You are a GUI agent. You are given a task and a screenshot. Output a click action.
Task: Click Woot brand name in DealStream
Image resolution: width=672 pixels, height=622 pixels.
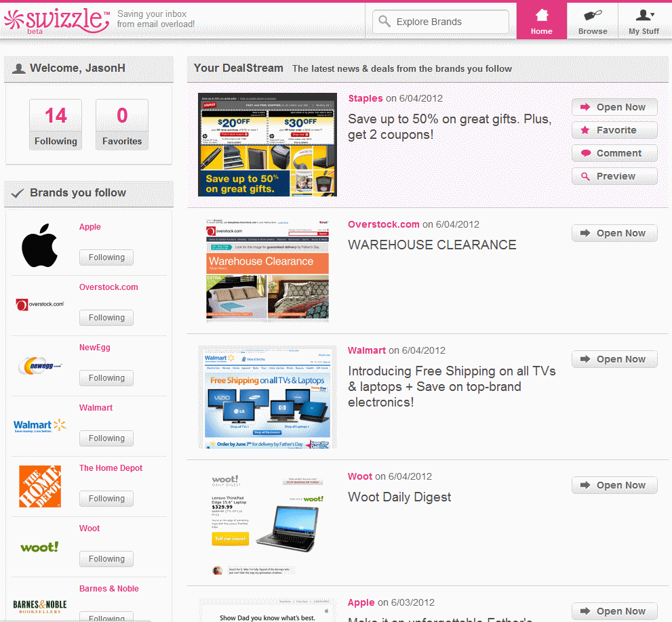click(x=360, y=476)
